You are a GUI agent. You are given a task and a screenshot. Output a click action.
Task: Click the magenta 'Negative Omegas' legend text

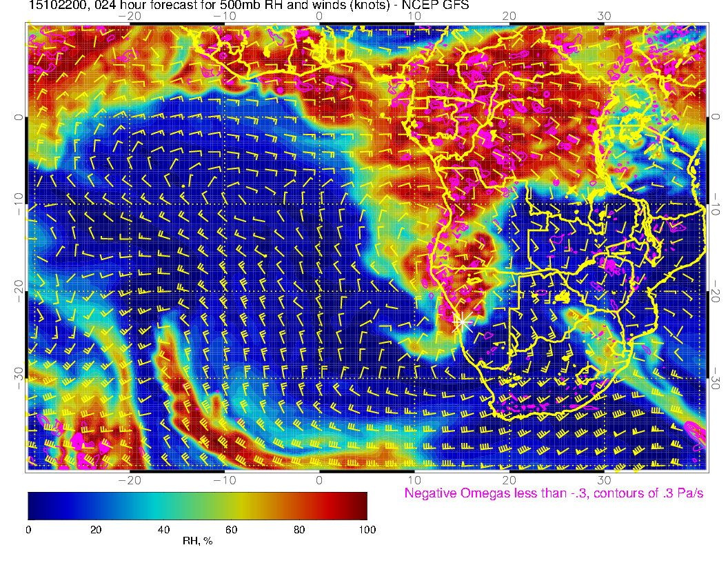tap(554, 494)
